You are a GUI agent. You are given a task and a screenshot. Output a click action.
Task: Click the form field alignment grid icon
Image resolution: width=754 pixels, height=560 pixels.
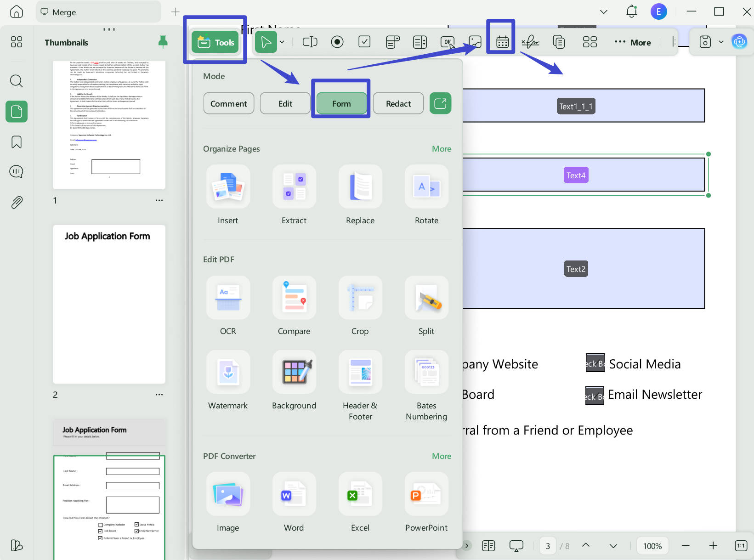[590, 42]
